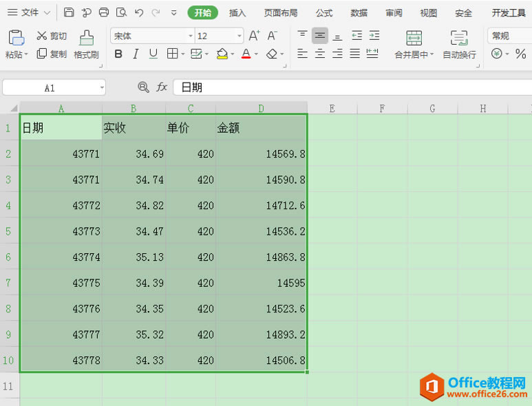Toggle Underline formatting

(153, 54)
